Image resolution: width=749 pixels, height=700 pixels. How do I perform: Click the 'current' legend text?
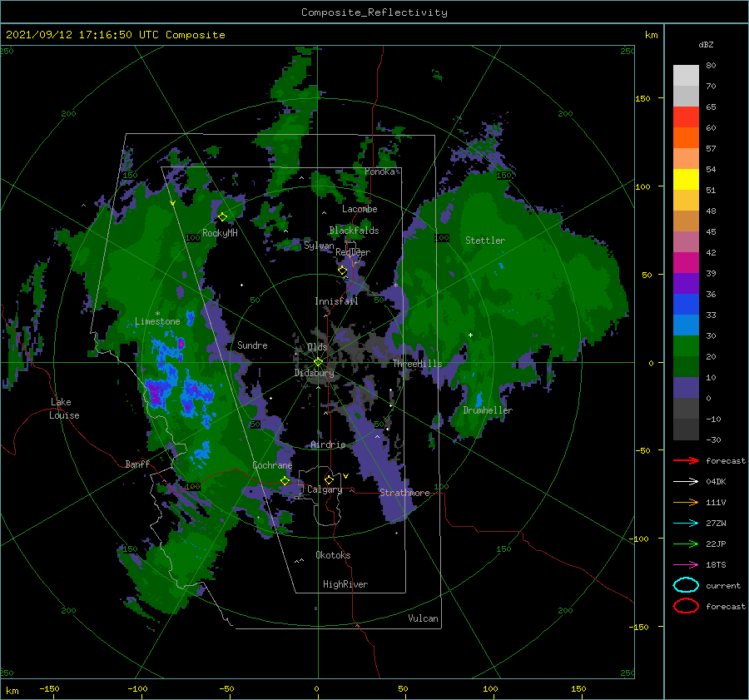[x=723, y=585]
